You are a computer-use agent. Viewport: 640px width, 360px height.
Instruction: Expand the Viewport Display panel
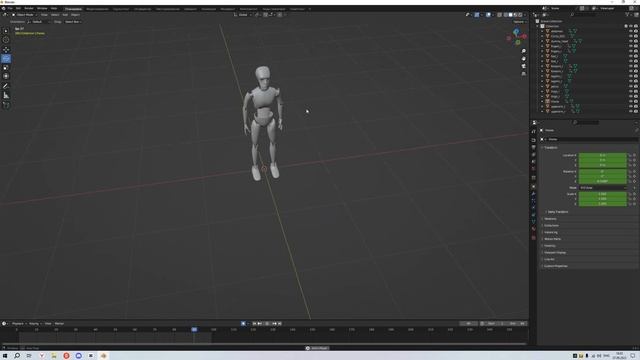click(554, 253)
